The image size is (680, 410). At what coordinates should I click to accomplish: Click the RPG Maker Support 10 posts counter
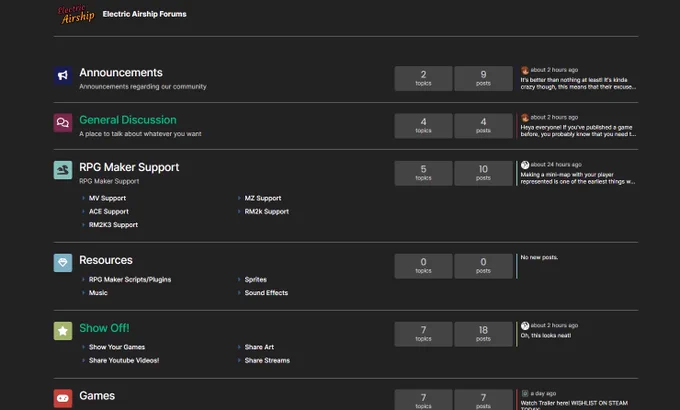(483, 173)
